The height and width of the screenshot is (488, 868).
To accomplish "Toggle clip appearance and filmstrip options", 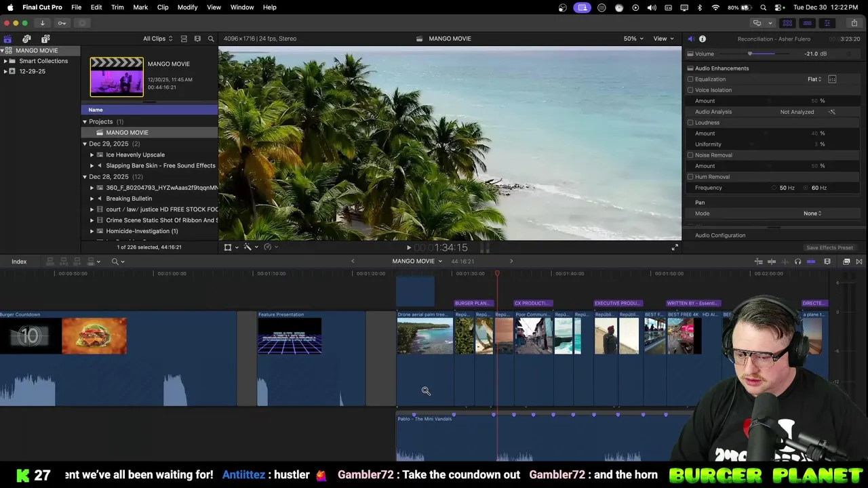I will pos(197,39).
